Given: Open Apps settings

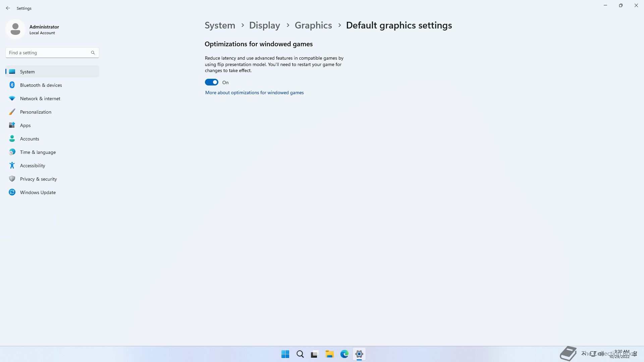Looking at the screenshot, I should click(x=25, y=125).
